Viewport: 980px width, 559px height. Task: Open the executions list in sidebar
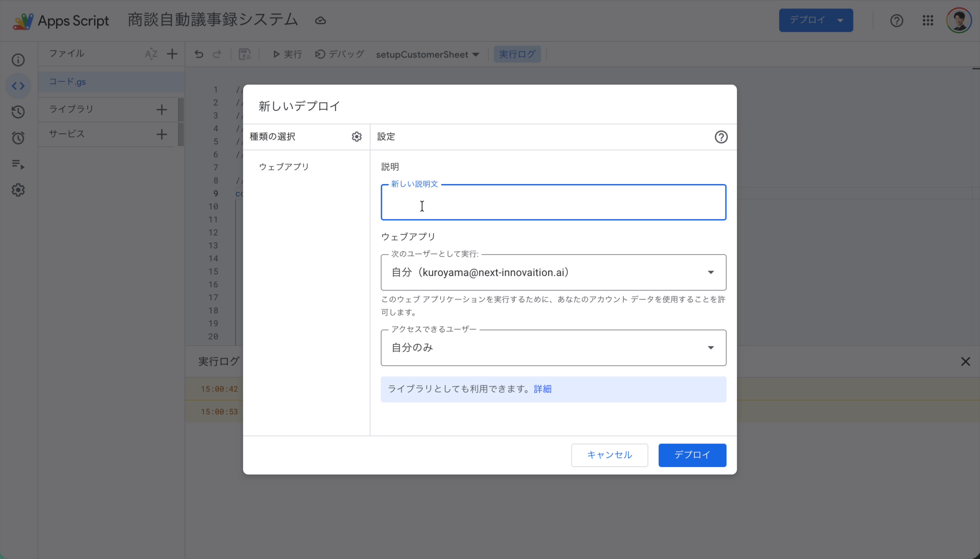coord(18,164)
